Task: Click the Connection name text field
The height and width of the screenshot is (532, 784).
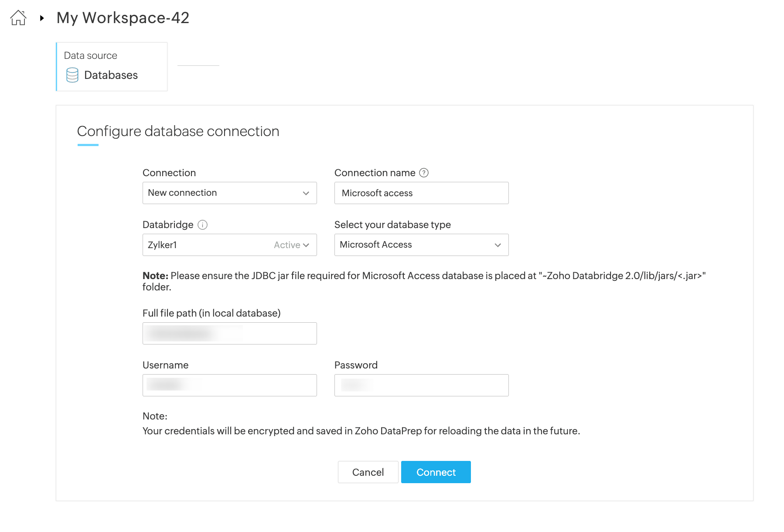Action: tap(421, 193)
